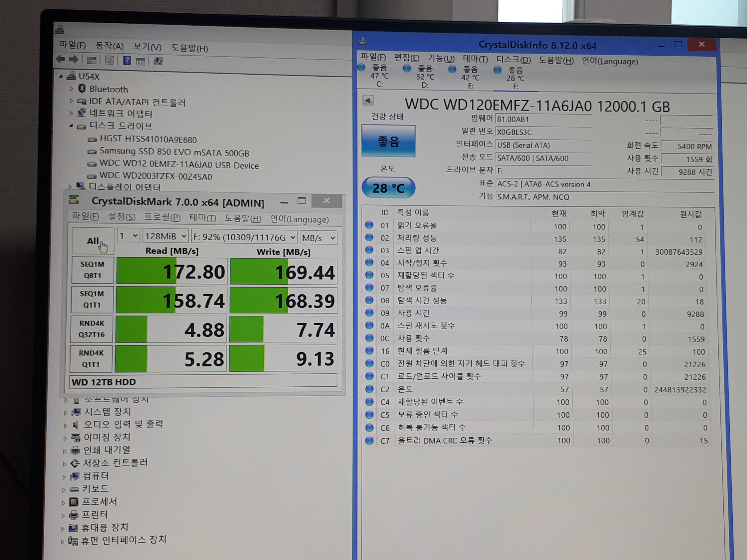Viewport: 747px width, 560px height.
Task: Collapse the U54X root node
Action: coord(61,76)
